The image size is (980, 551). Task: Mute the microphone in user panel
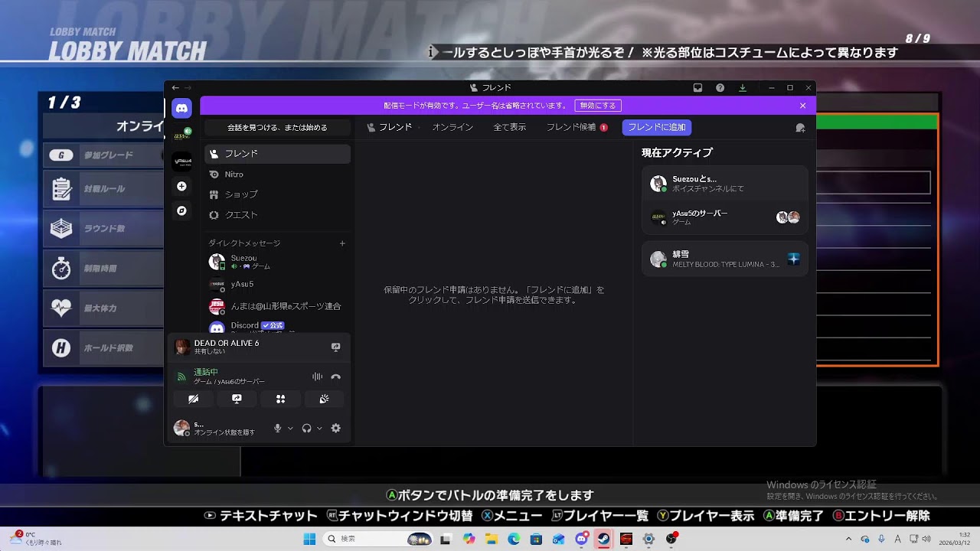pos(278,429)
